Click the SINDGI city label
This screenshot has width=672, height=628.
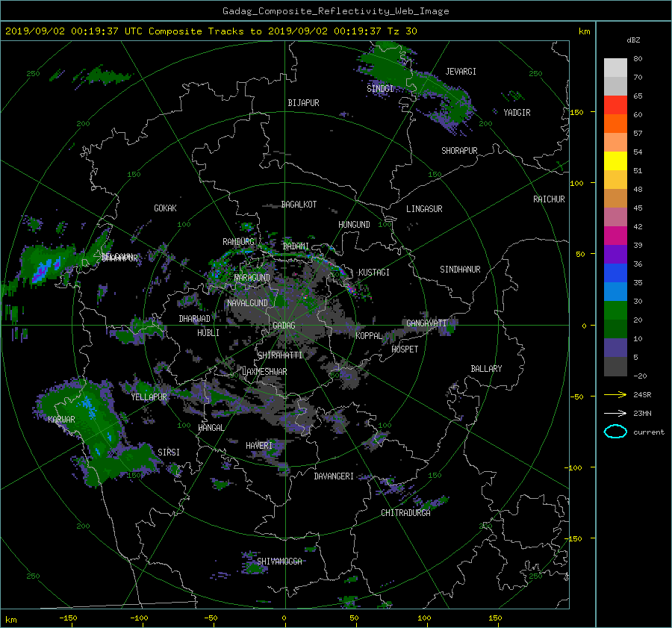(380, 88)
